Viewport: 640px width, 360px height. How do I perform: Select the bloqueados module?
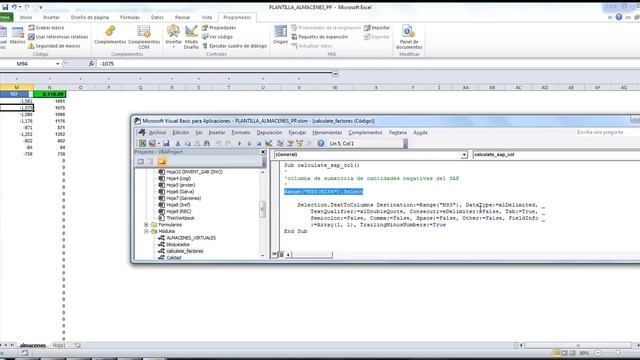178,244
